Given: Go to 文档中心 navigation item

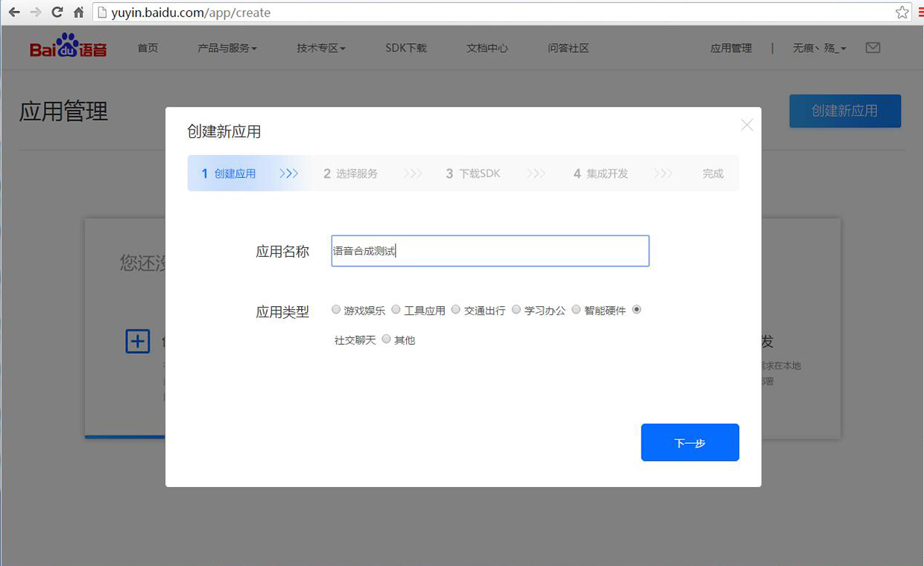Looking at the screenshot, I should coord(487,48).
